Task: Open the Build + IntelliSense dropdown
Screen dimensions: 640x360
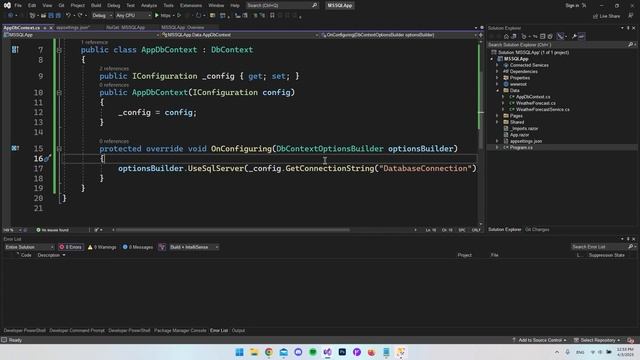Action: pos(194,247)
